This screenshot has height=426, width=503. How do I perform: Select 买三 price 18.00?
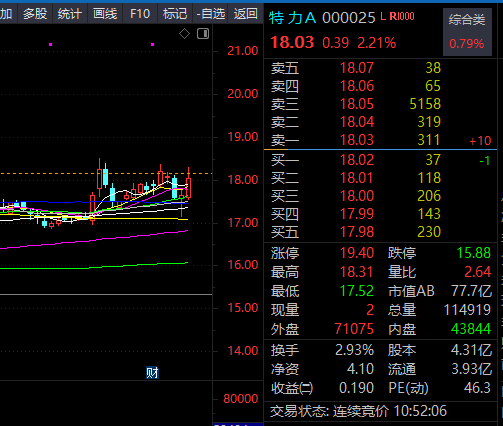click(357, 196)
